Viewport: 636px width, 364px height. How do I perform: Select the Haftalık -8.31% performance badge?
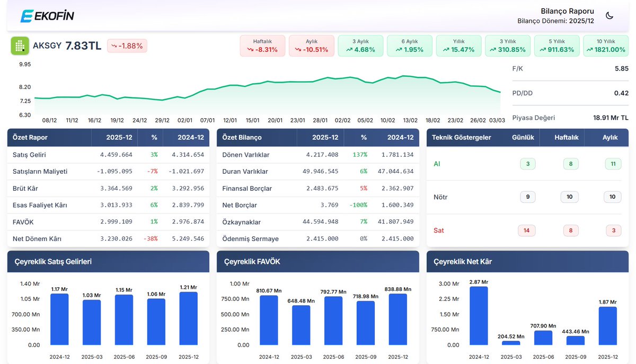point(262,46)
